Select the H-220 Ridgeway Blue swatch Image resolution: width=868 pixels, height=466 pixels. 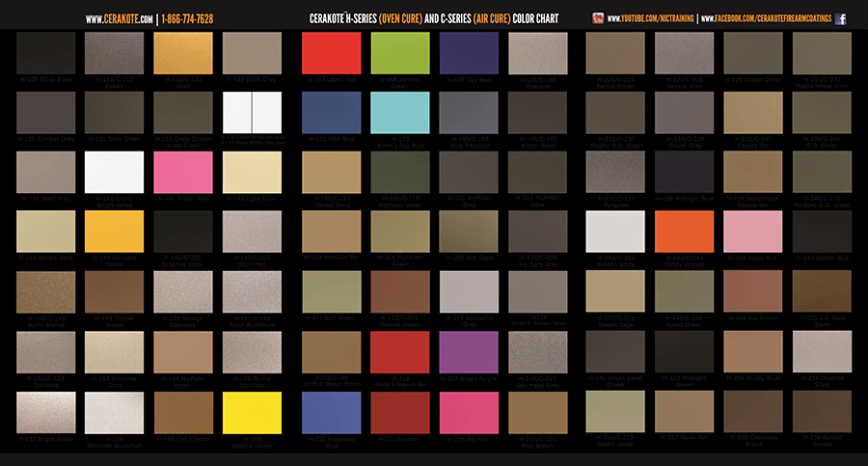[332, 413]
